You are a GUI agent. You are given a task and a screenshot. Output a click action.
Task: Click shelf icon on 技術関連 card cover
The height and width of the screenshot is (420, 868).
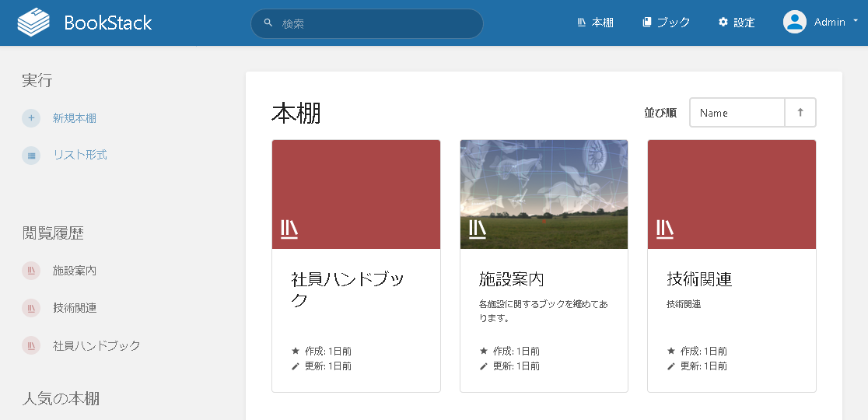(665, 229)
